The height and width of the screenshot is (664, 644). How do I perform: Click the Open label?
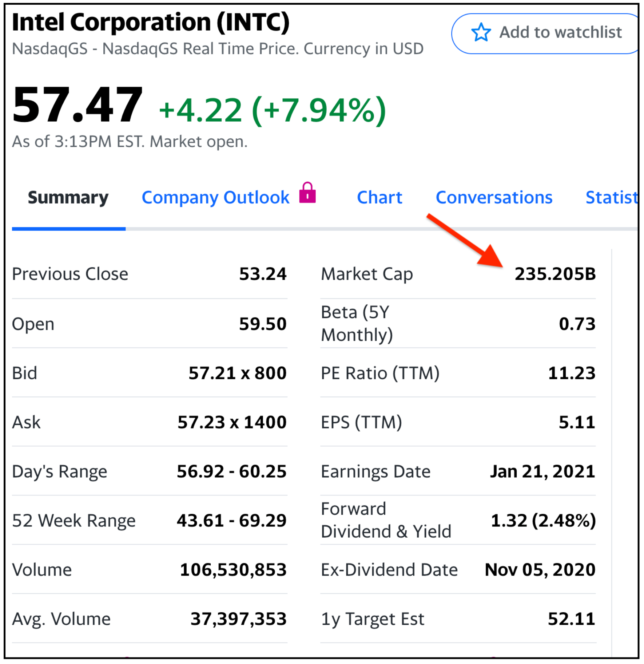(33, 324)
